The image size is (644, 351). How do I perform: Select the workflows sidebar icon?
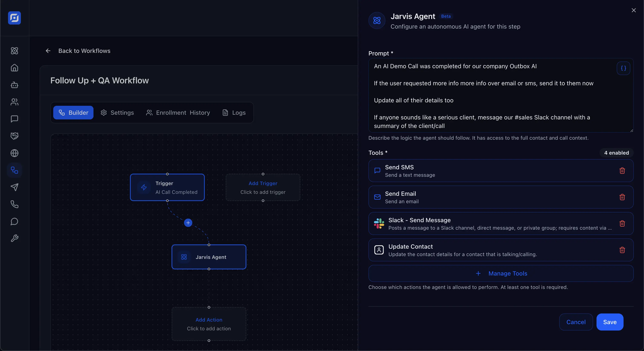pos(14,170)
